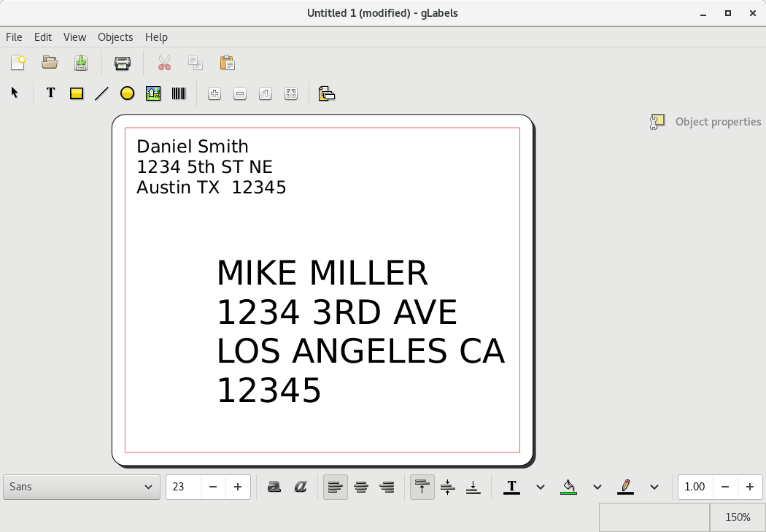
Task: Minimize the gLabels window
Action: tap(703, 13)
